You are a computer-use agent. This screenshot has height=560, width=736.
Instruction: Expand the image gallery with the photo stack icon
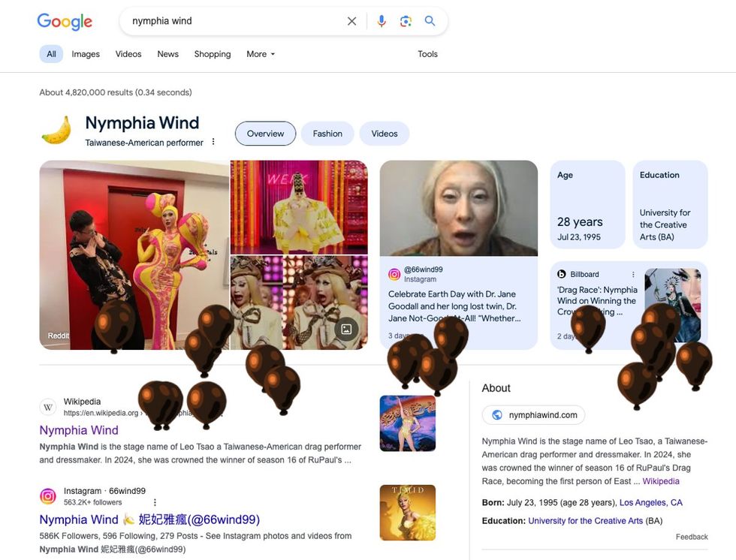click(345, 328)
